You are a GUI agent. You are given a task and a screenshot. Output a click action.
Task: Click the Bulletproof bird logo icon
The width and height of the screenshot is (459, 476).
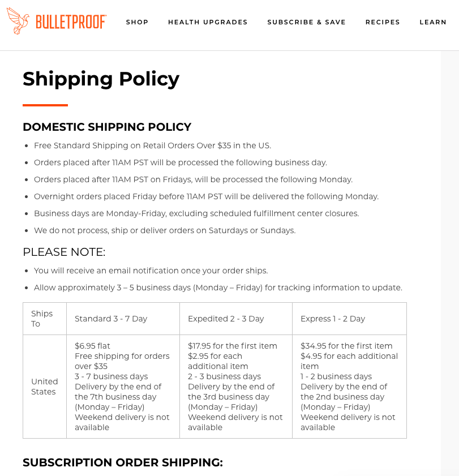[18, 21]
